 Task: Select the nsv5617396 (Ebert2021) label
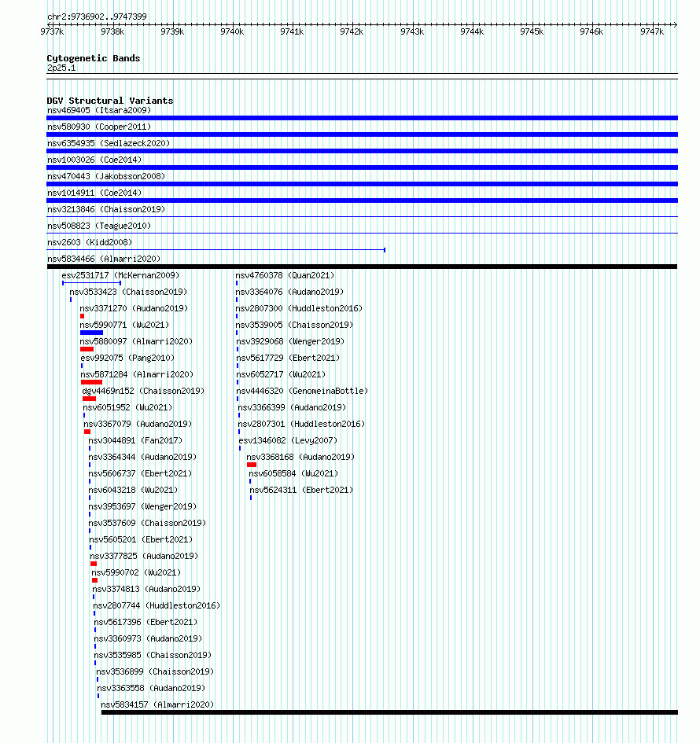pyautogui.click(x=146, y=623)
